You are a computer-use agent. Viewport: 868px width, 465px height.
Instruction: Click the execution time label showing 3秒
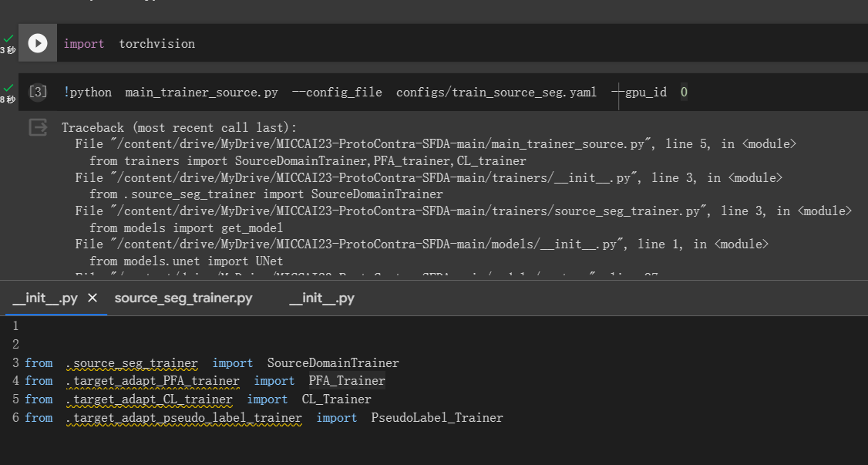click(x=8, y=48)
